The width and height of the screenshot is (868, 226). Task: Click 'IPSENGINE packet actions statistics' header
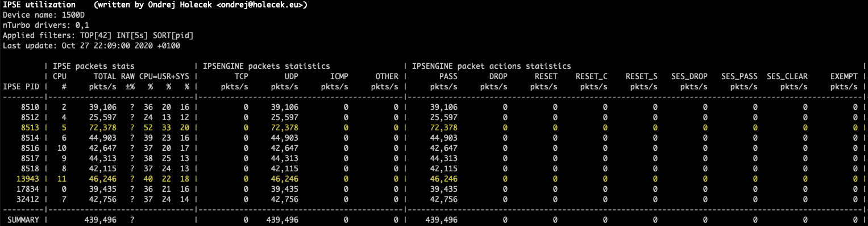point(492,67)
